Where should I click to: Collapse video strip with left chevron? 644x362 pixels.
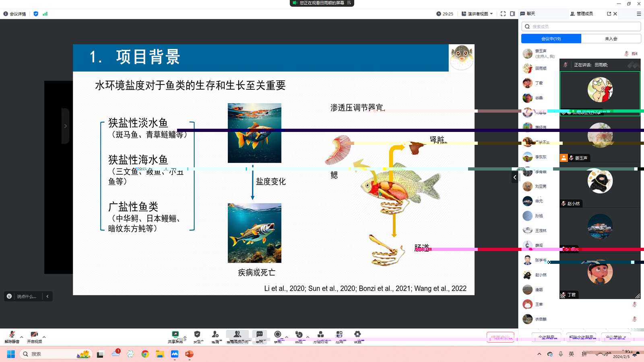coord(515,177)
